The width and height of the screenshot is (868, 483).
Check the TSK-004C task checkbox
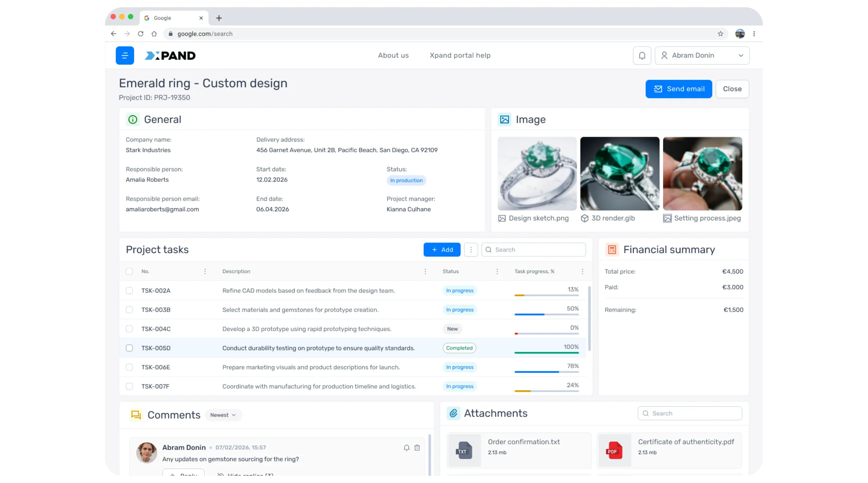pyautogui.click(x=129, y=329)
